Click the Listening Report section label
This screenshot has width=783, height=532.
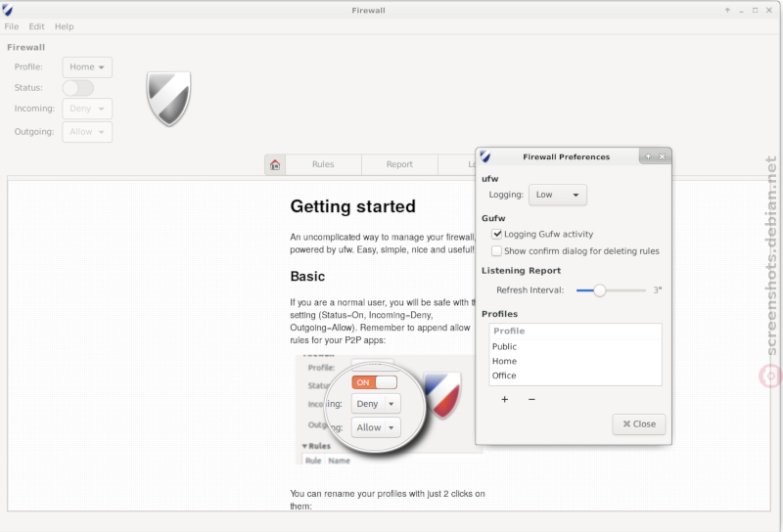coord(521,271)
